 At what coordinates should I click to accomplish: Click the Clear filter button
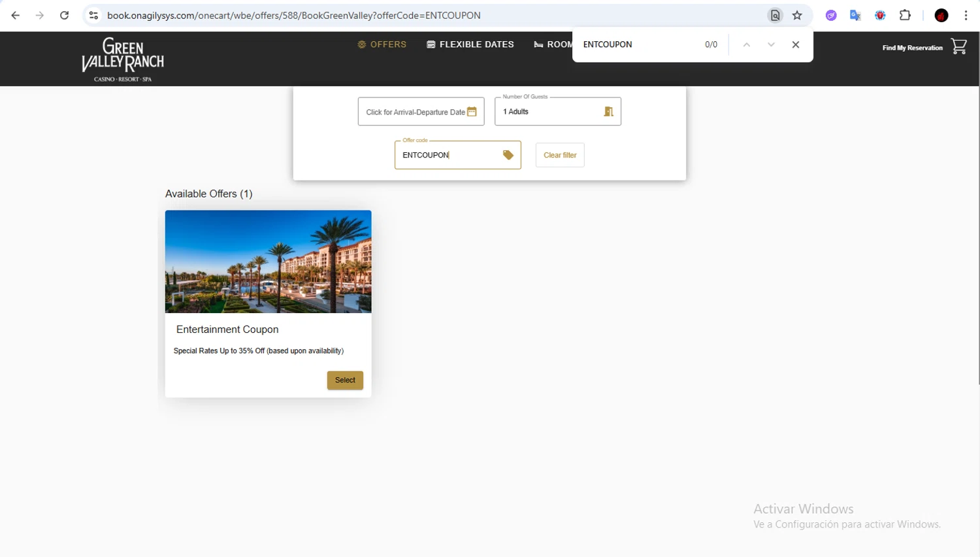tap(560, 155)
